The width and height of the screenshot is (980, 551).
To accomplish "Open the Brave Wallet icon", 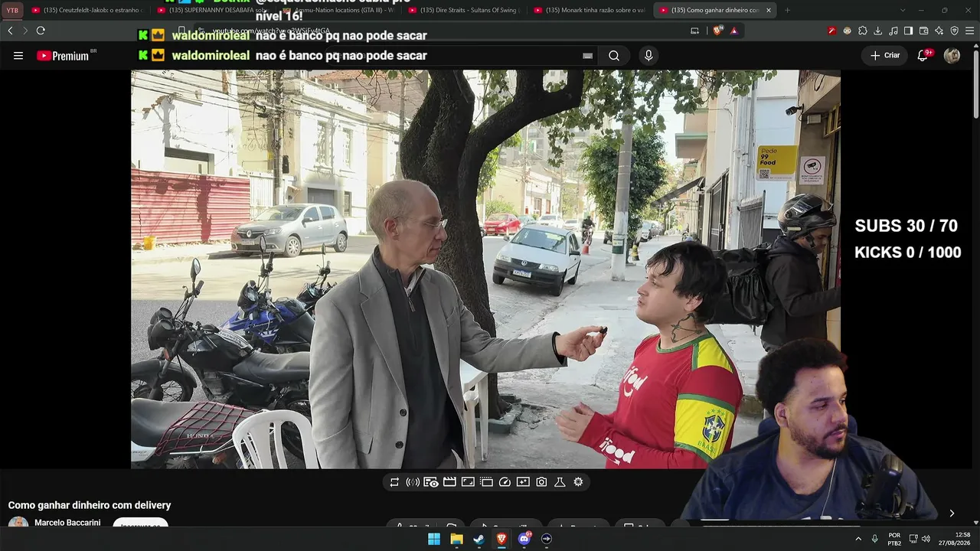I will (923, 31).
